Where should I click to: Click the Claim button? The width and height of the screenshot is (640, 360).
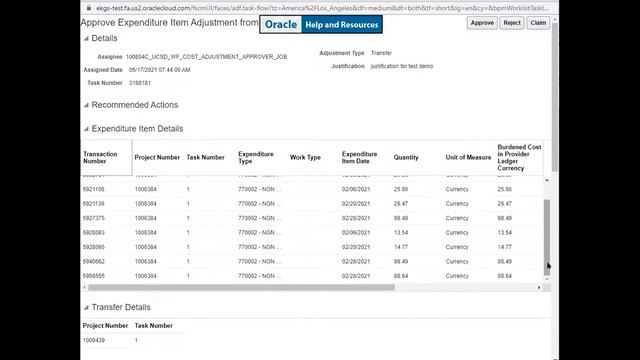(538, 23)
